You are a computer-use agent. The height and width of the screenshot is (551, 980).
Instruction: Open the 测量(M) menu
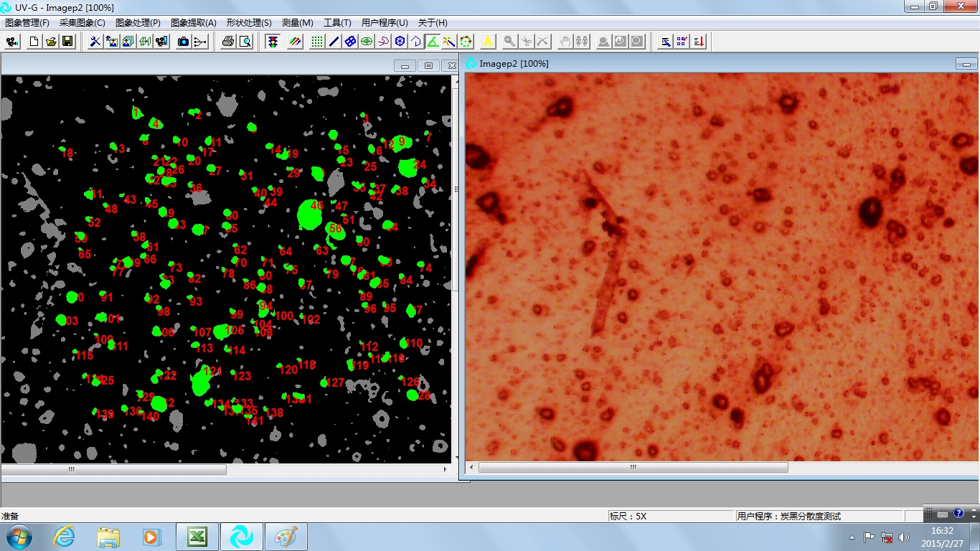pos(298,23)
